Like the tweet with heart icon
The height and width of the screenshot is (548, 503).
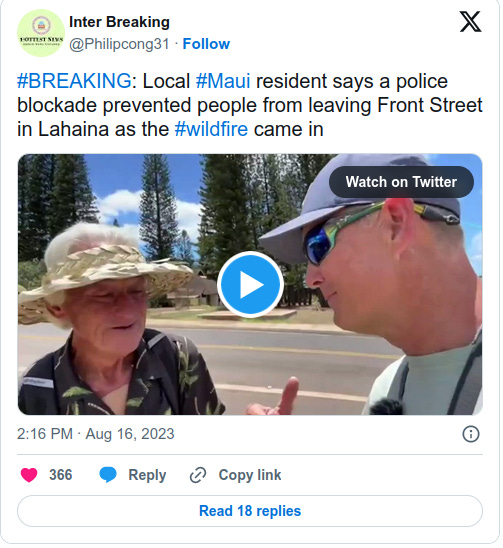pos(29,475)
